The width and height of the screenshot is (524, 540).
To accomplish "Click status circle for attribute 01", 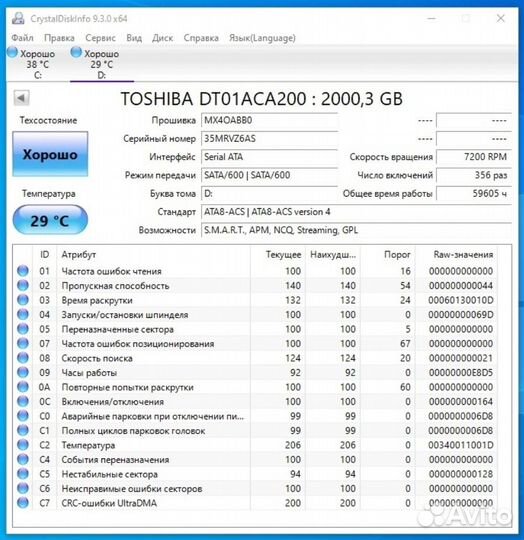I will click(23, 271).
